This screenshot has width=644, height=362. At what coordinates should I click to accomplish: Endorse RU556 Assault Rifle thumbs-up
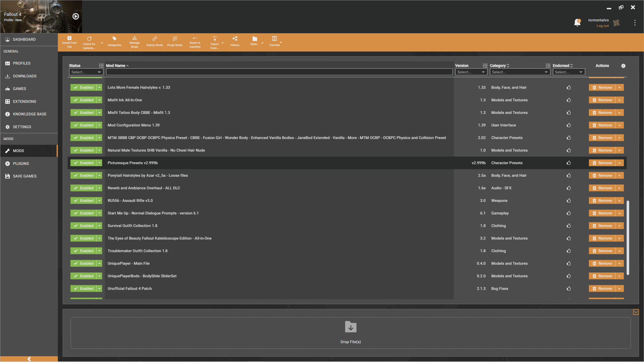(569, 200)
